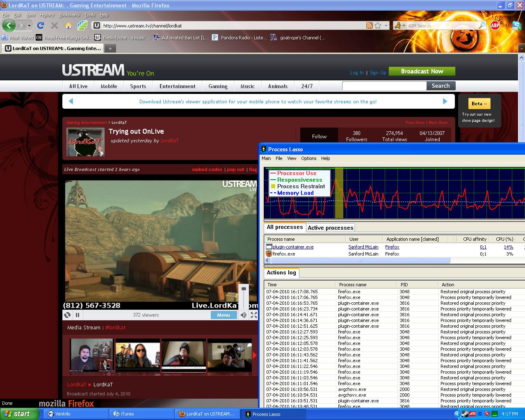Click the Adblock Plus ABP icon
The image size is (525, 420).
(x=495, y=25)
